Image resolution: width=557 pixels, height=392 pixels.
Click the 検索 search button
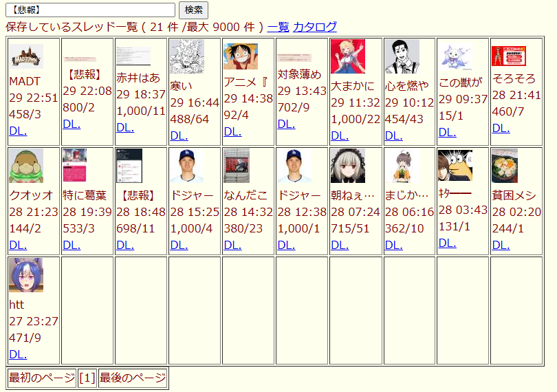coord(193,10)
